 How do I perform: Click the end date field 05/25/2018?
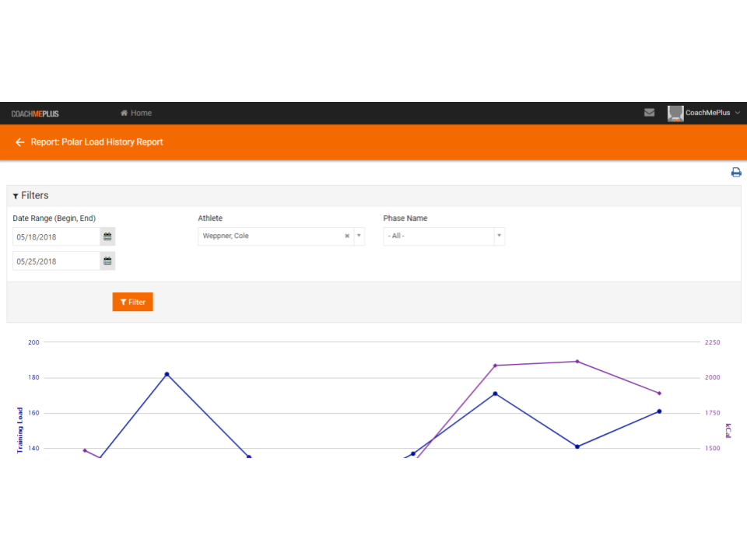point(56,261)
